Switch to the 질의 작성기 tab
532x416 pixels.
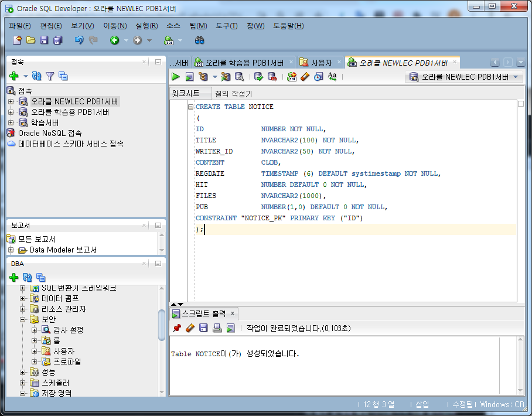pyautogui.click(x=233, y=93)
